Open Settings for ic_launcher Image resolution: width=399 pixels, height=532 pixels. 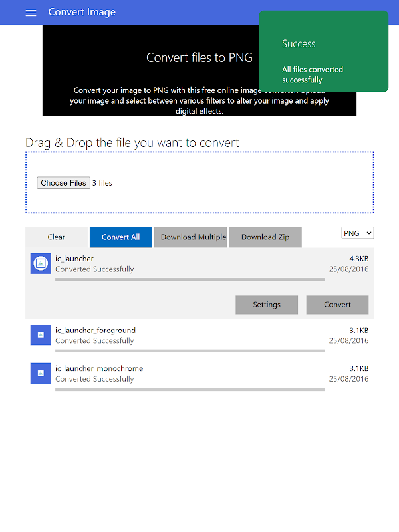[x=267, y=305]
